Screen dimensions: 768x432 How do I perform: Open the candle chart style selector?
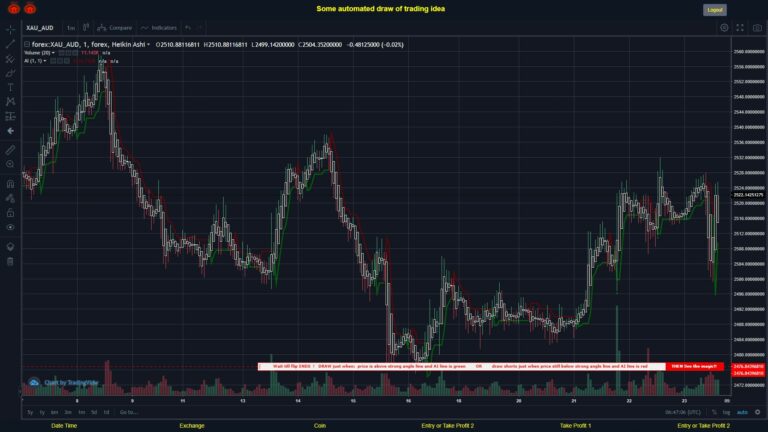(86, 27)
